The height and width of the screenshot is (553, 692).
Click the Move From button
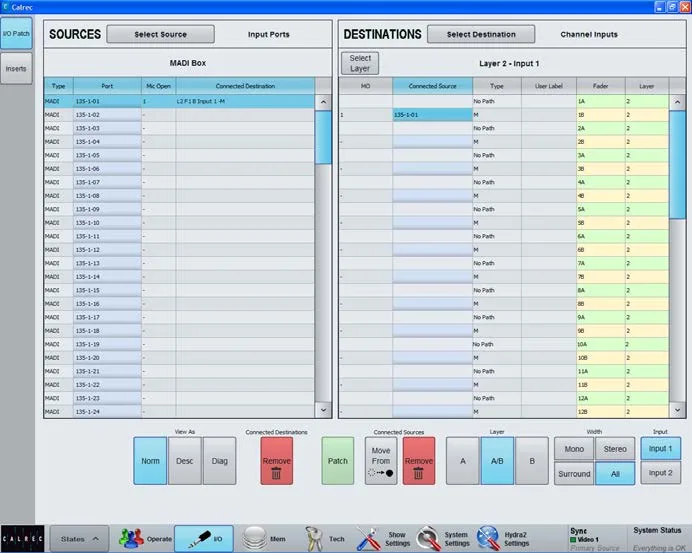point(381,461)
